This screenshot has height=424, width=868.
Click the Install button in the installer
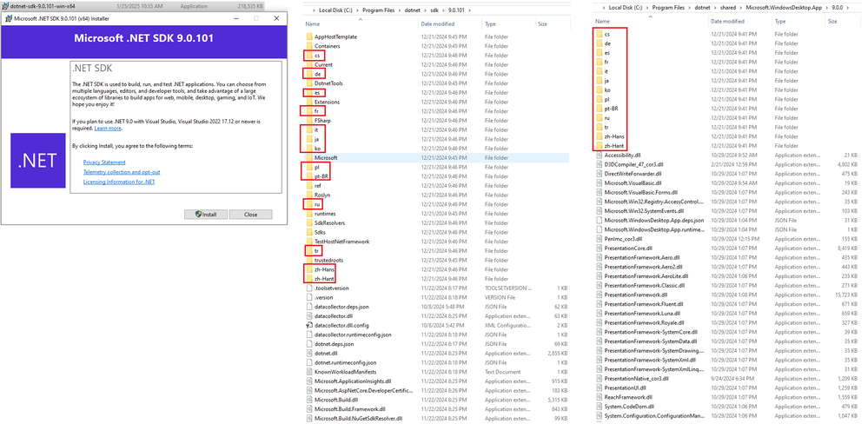(x=205, y=215)
